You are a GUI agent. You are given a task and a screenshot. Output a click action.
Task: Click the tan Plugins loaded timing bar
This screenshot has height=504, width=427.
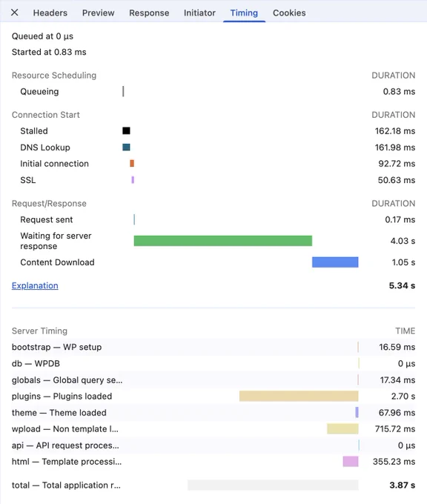[299, 396]
